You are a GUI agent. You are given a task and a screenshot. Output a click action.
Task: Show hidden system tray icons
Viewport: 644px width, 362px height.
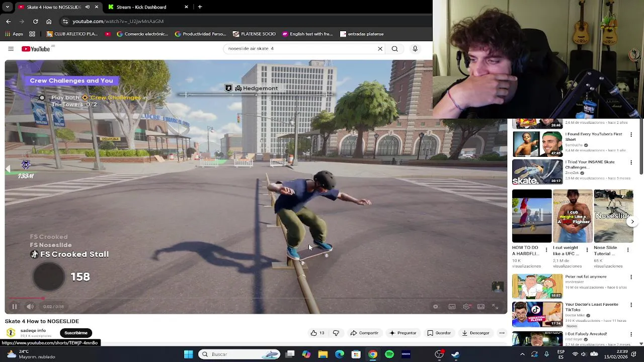click(522, 354)
